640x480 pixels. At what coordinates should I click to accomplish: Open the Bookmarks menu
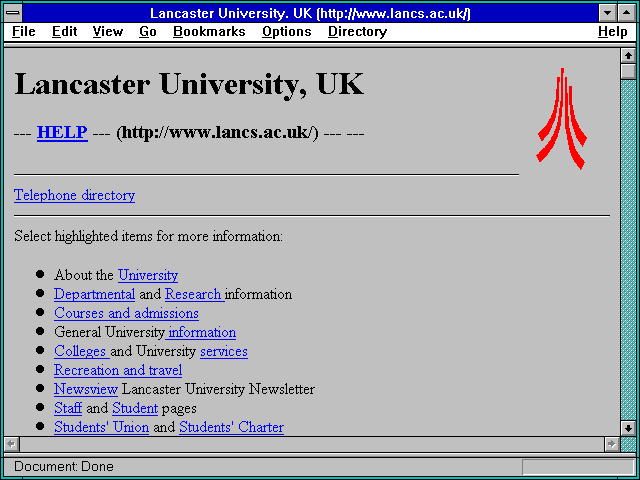pos(209,31)
